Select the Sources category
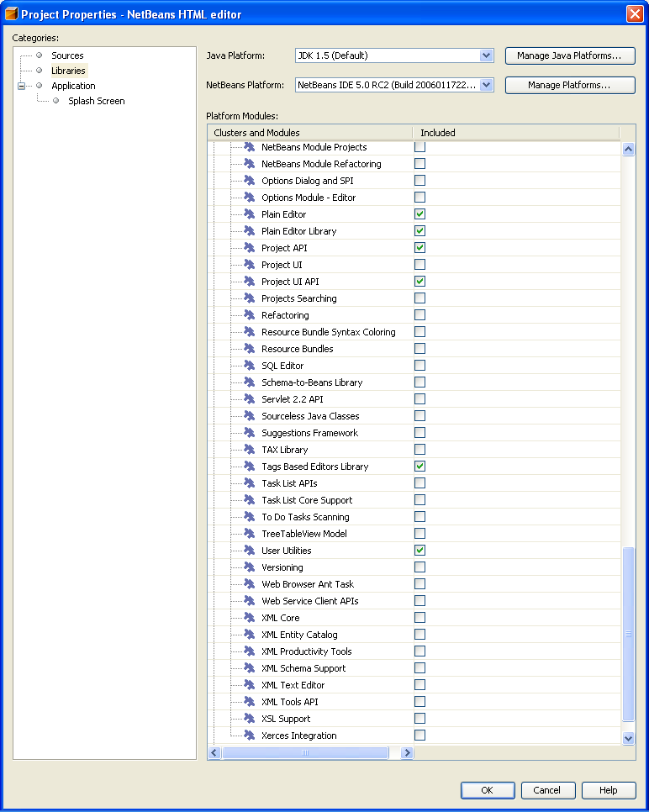 pos(67,55)
